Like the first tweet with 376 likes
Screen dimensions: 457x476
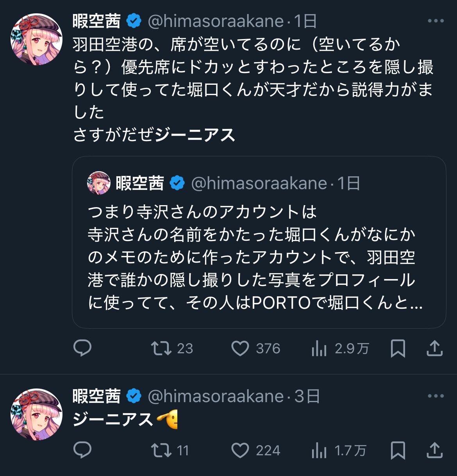pos(240,348)
